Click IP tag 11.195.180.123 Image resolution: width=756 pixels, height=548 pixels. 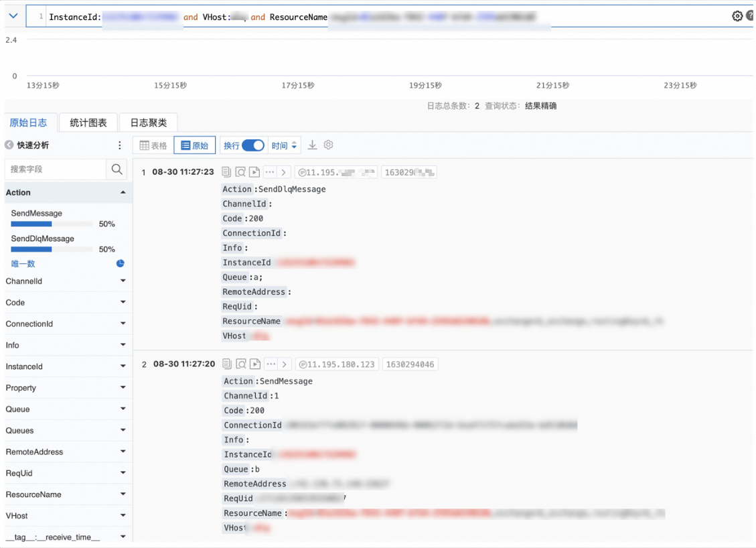[337, 364]
